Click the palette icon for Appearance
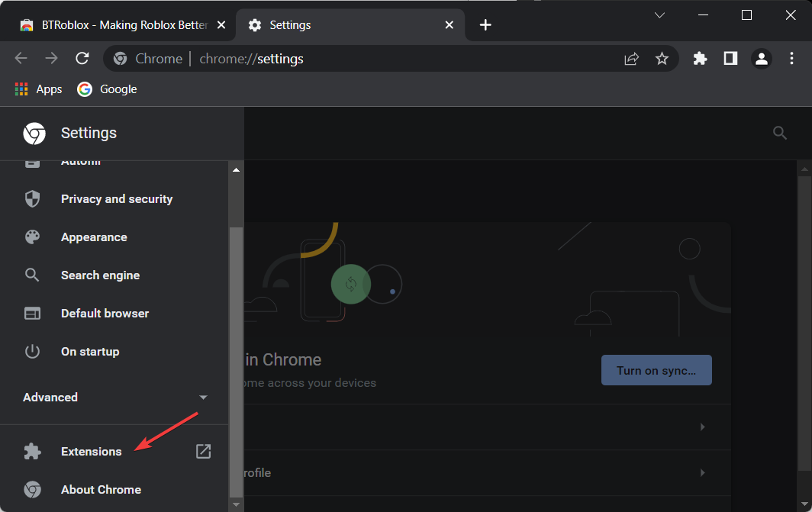Screen dimensions: 812x512 32,237
